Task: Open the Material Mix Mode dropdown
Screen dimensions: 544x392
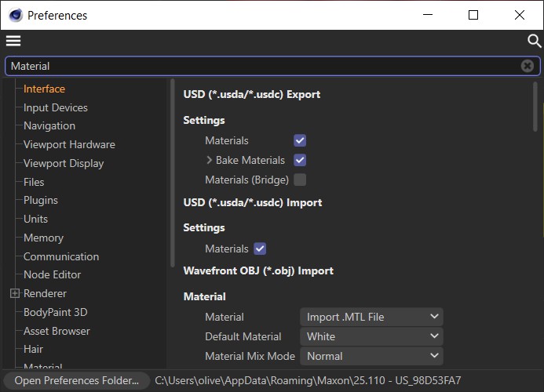Action: click(371, 356)
